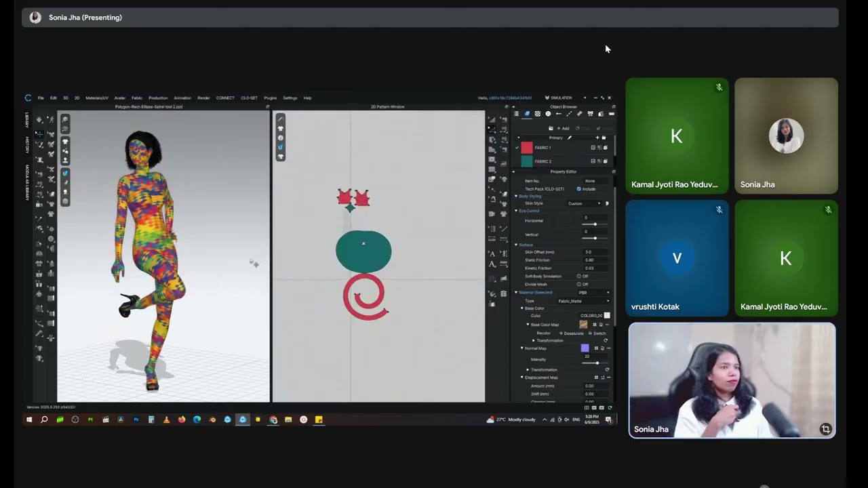The image size is (868, 488).
Task: Open the Buttonhole tab icon in Object Browser
Action: [559, 113]
